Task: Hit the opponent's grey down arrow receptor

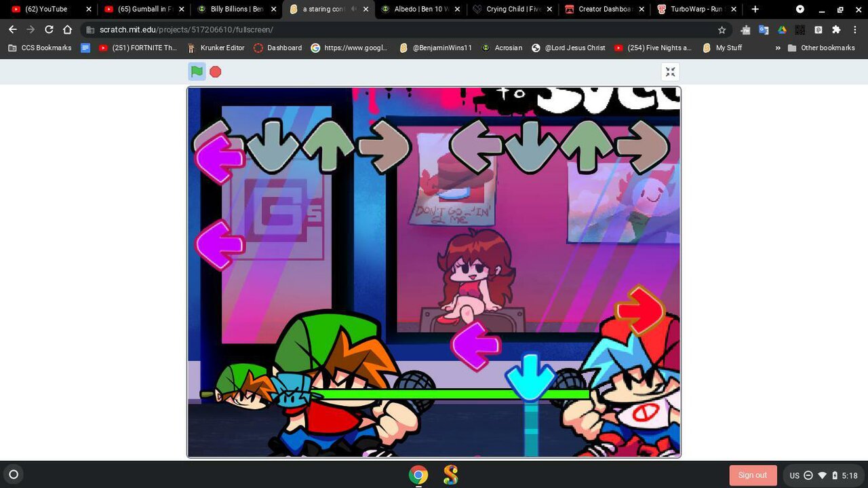Action: (x=273, y=145)
